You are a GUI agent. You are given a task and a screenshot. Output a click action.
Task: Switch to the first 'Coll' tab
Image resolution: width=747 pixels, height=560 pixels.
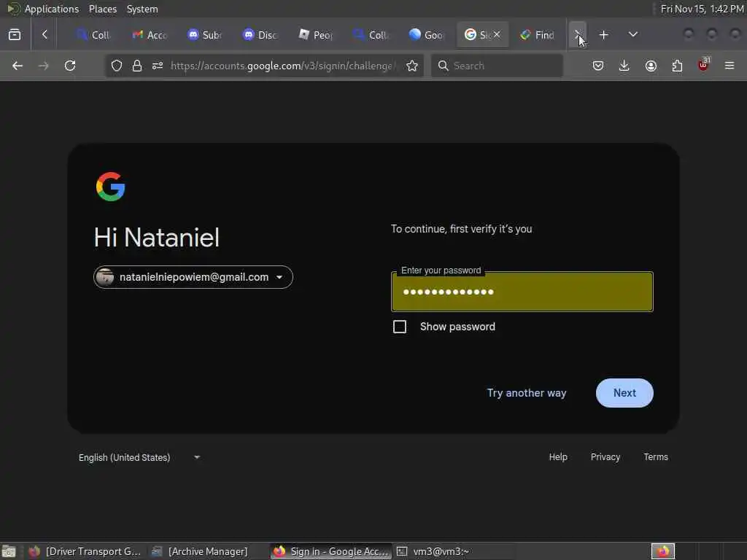click(94, 35)
